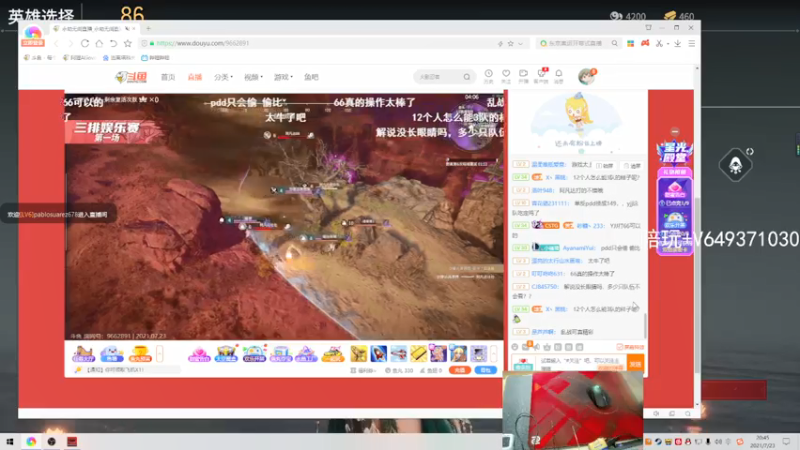Open the browser home page icon
This screenshot has width=800, height=450.
pos(99,43)
